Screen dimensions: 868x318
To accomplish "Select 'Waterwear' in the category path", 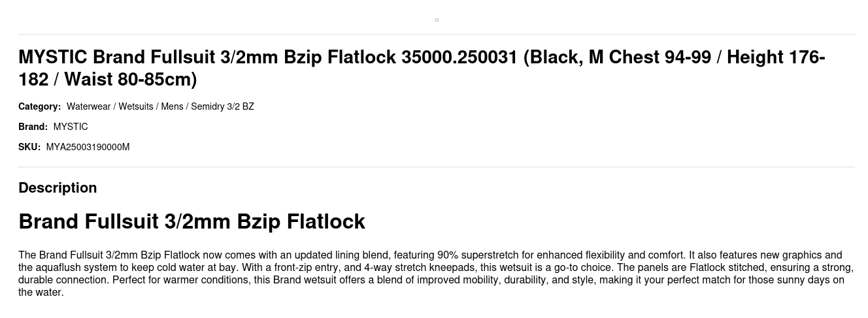I will coord(88,106).
